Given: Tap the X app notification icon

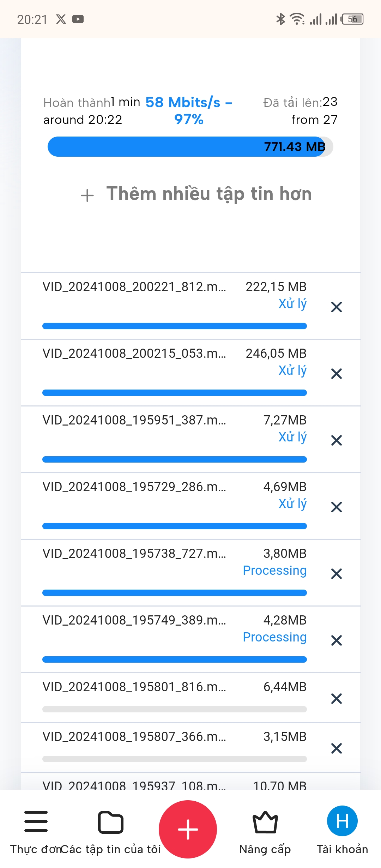Looking at the screenshot, I should click(61, 19).
